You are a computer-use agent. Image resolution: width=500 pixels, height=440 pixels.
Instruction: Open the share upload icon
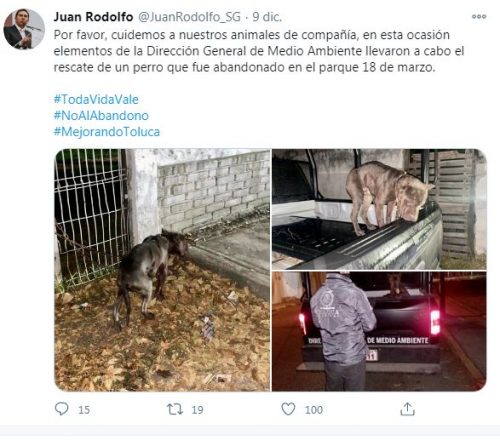pos(407,409)
